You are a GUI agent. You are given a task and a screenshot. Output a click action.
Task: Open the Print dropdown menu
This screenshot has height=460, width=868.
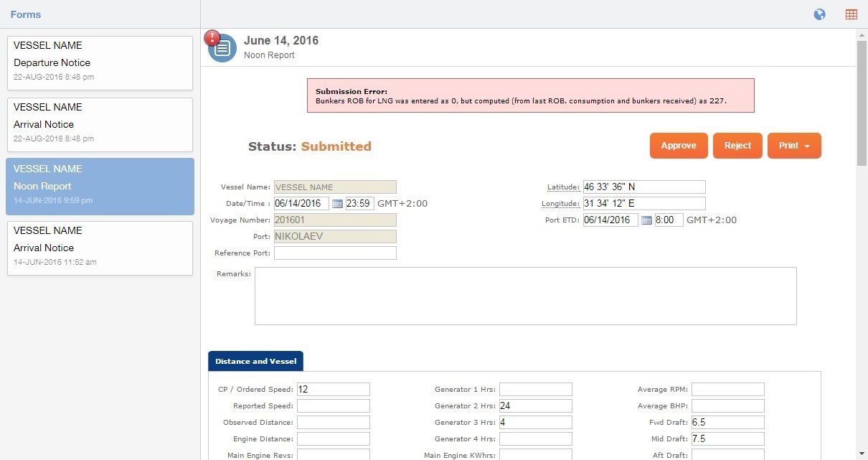coord(794,145)
